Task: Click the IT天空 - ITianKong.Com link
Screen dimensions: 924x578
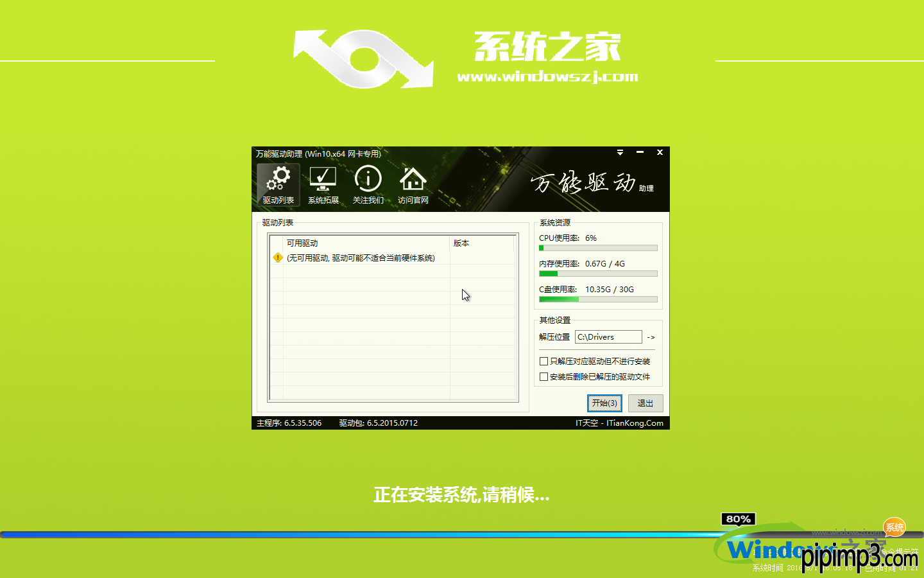Action: [619, 423]
